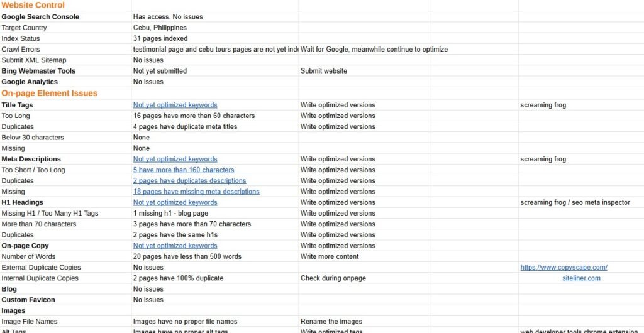This screenshot has height=333, width=644.
Task: Select the 'Submit website' cell
Action: point(365,71)
